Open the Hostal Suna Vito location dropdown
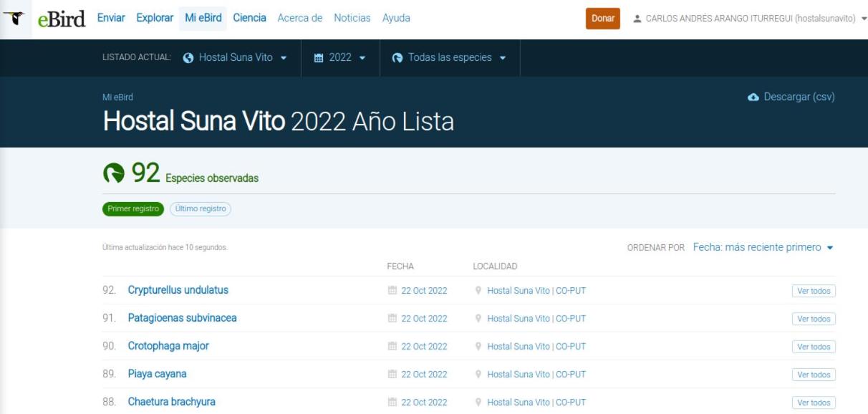 (x=235, y=58)
